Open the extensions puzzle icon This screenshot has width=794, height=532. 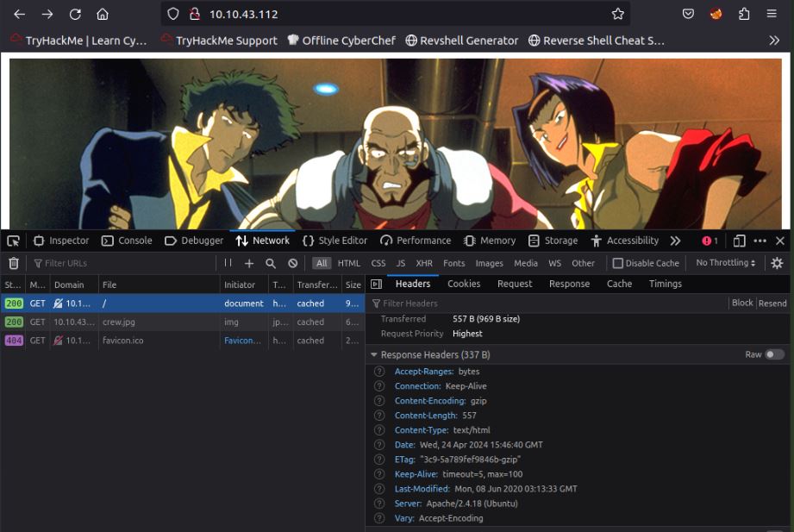pyautogui.click(x=744, y=14)
